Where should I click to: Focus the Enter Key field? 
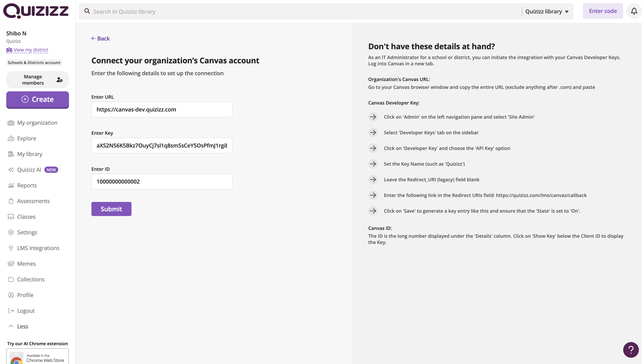(162, 146)
